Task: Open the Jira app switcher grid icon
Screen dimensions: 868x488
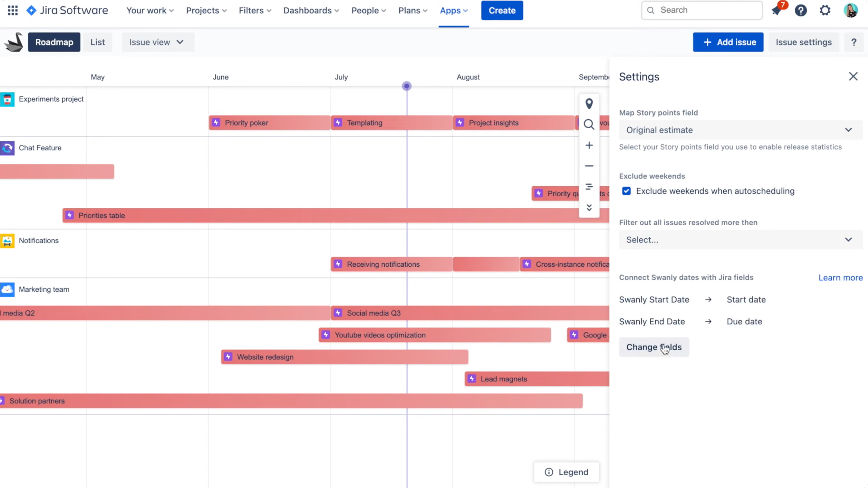Action: pyautogui.click(x=12, y=11)
